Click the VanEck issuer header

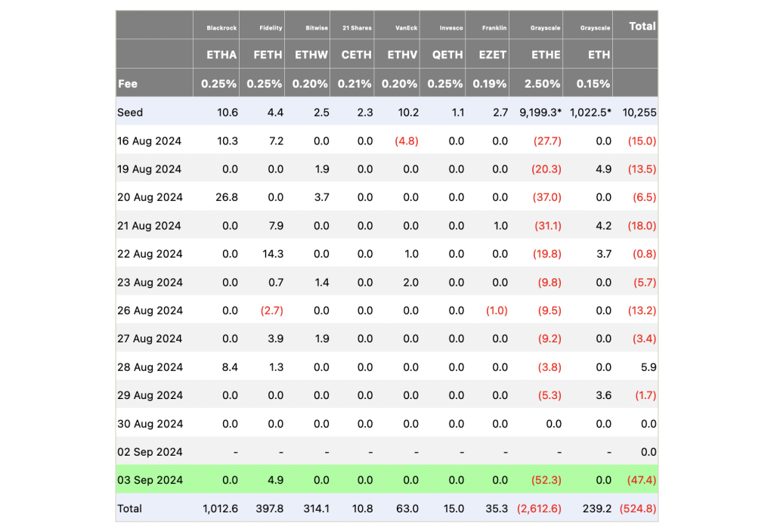click(407, 28)
